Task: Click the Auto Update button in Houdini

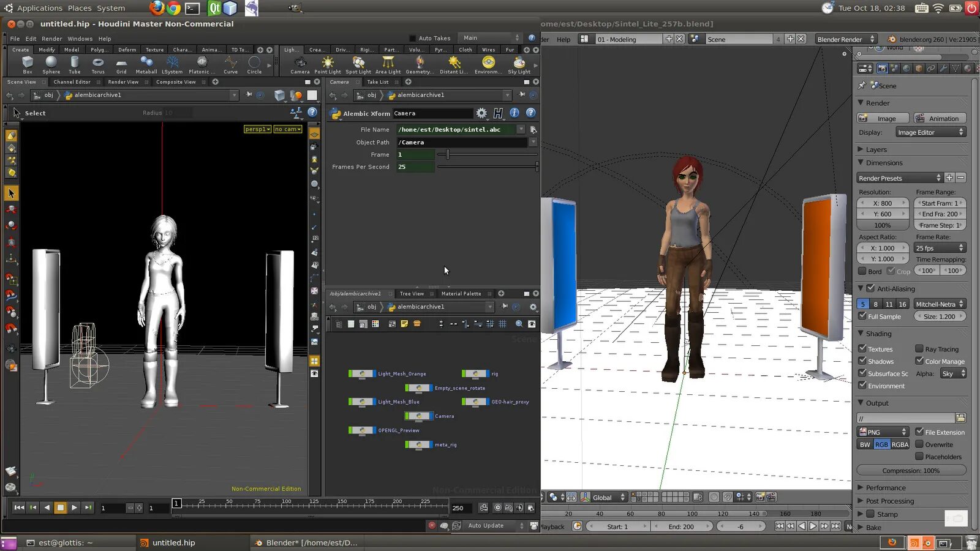Action: click(492, 526)
